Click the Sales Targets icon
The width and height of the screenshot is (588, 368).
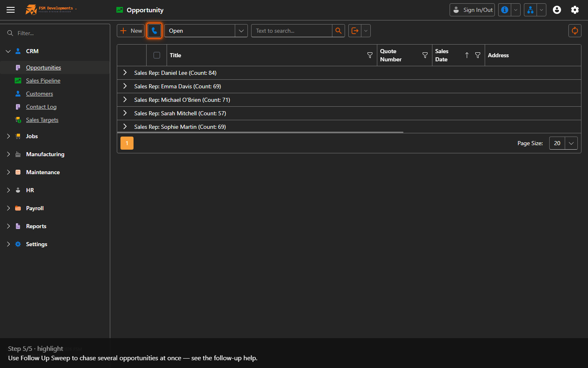point(18,120)
